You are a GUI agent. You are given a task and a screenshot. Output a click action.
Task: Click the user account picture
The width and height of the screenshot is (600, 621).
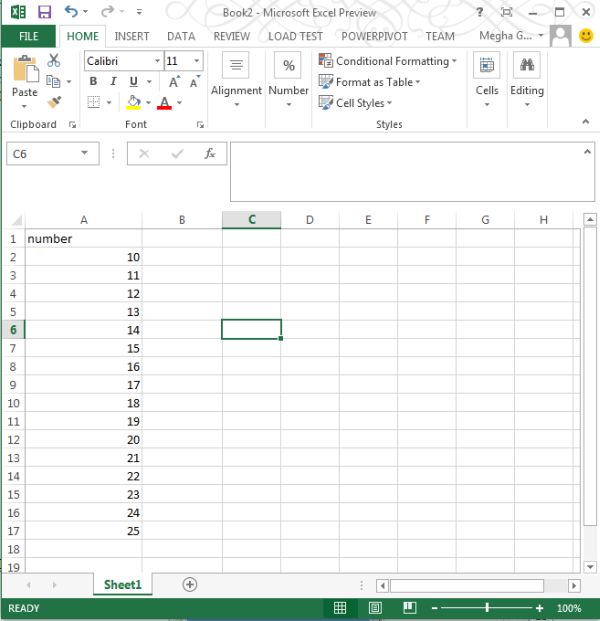click(x=560, y=36)
